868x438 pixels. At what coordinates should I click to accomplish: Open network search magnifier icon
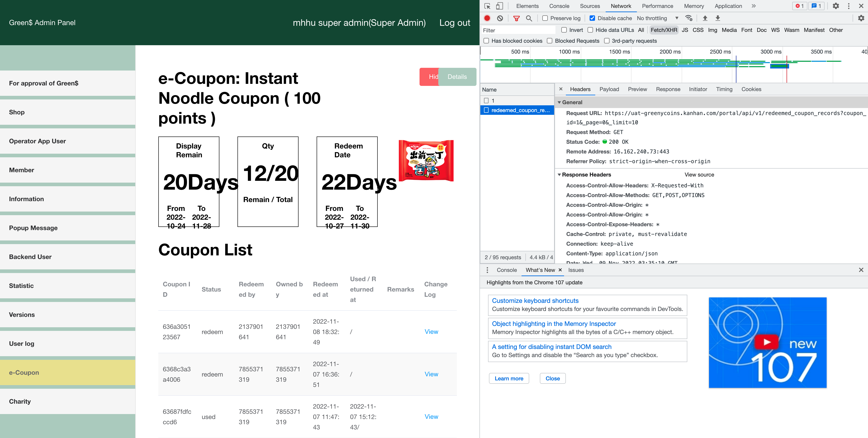(x=529, y=18)
